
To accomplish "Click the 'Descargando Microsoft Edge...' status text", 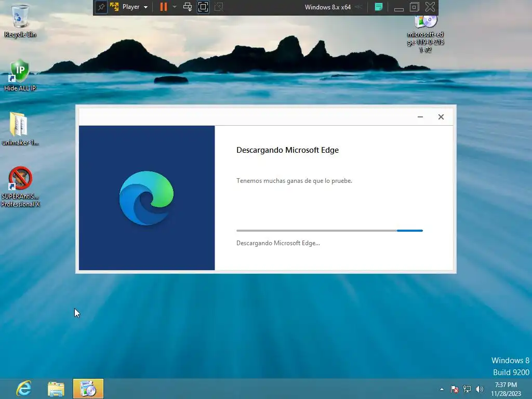I will click(278, 243).
